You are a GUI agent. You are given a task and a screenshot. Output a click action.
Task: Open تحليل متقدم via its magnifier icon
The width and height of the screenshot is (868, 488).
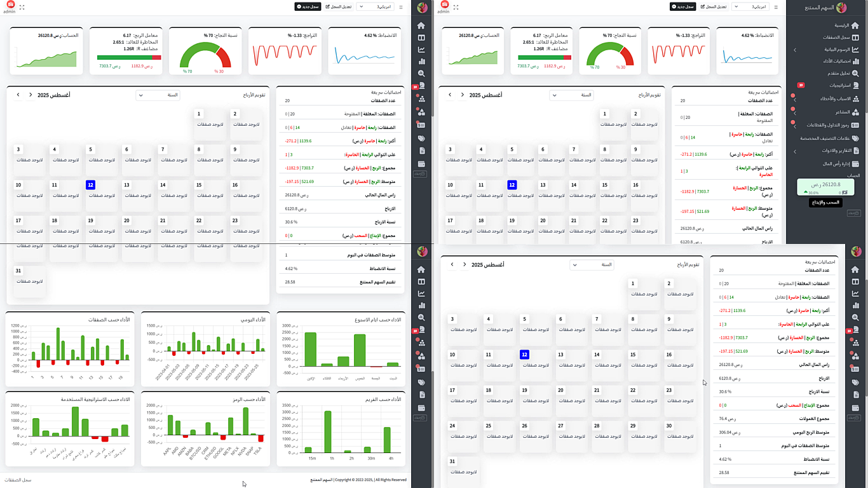point(855,73)
